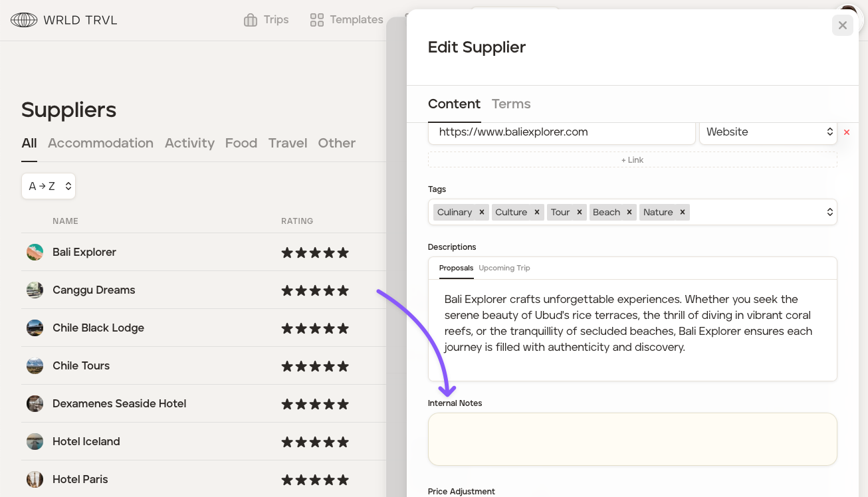Delete the website link with red X
This screenshot has height=497, width=868.
click(x=847, y=132)
